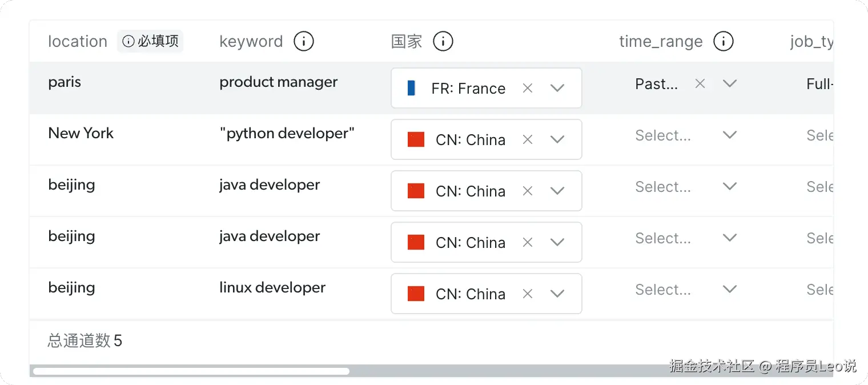The width and height of the screenshot is (868, 385).
Task: Open time_range dropdown for linux developer row
Action: 729,289
